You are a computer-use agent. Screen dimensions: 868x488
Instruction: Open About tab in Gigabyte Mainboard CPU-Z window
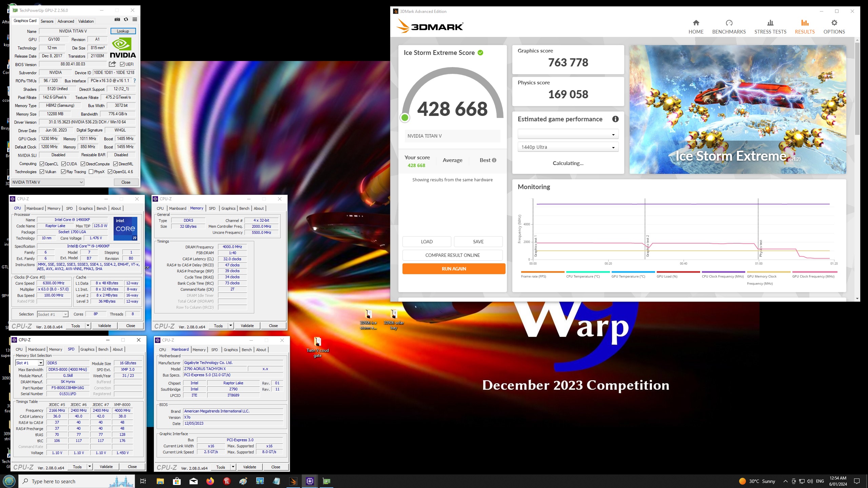tap(261, 350)
